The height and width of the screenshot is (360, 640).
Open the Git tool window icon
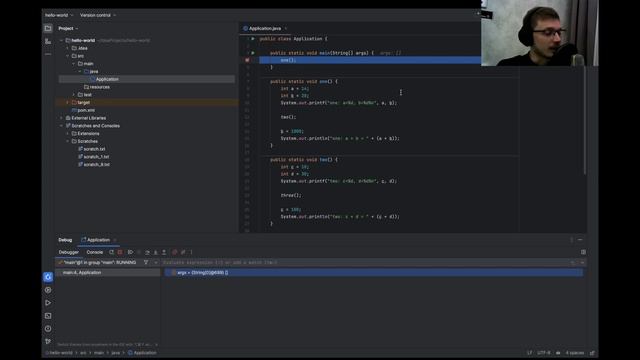click(x=48, y=341)
